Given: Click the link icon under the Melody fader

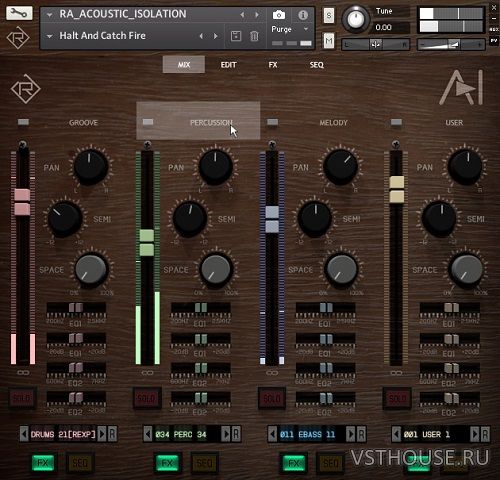Looking at the screenshot, I should click(x=272, y=372).
